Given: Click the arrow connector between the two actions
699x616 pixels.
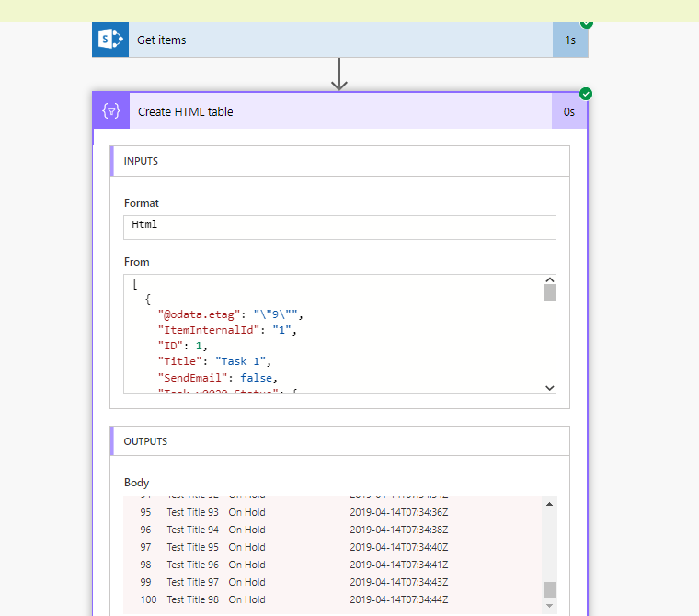Looking at the screenshot, I should point(339,74).
